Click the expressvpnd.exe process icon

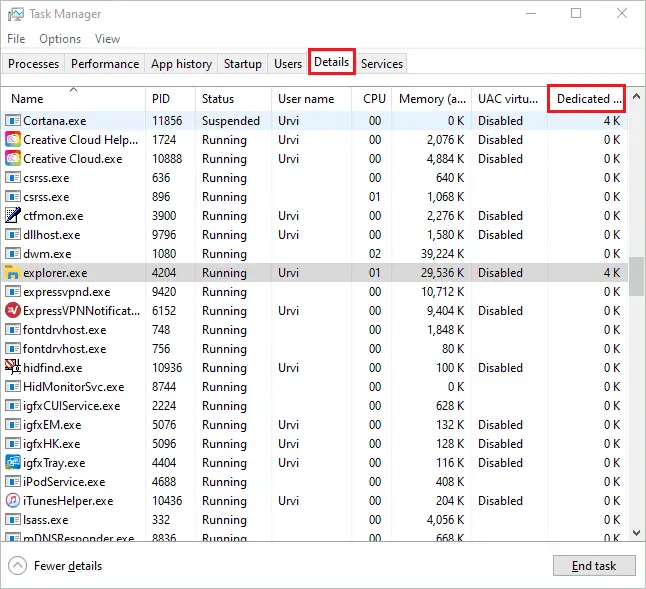pos(12,292)
